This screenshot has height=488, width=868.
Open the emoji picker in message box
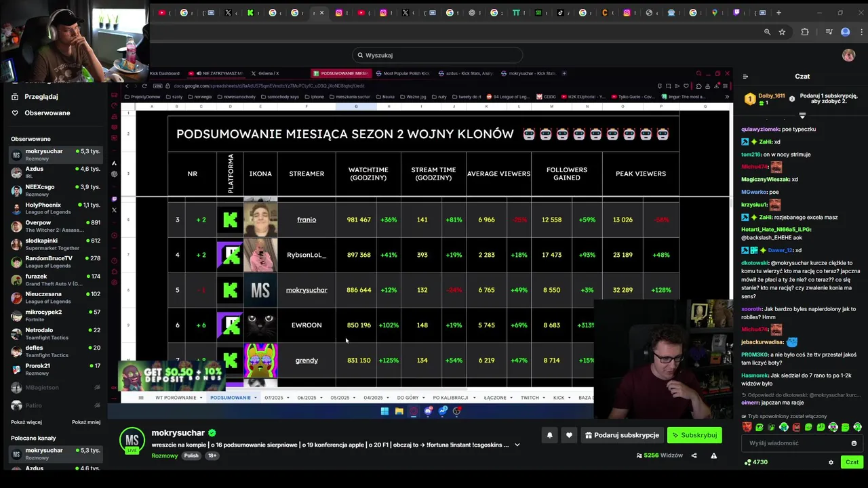pyautogui.click(x=854, y=443)
